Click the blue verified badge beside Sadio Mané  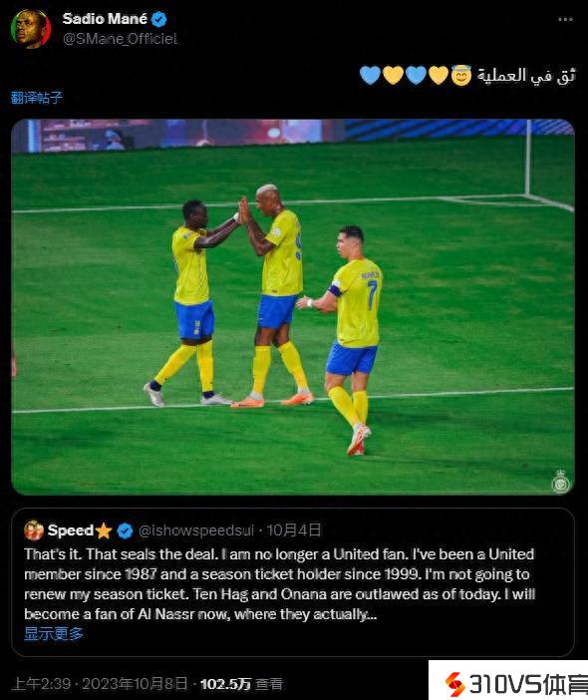[159, 19]
